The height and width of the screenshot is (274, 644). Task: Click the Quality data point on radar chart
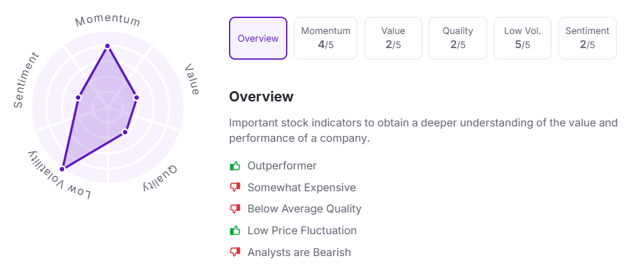pyautogui.click(x=125, y=132)
